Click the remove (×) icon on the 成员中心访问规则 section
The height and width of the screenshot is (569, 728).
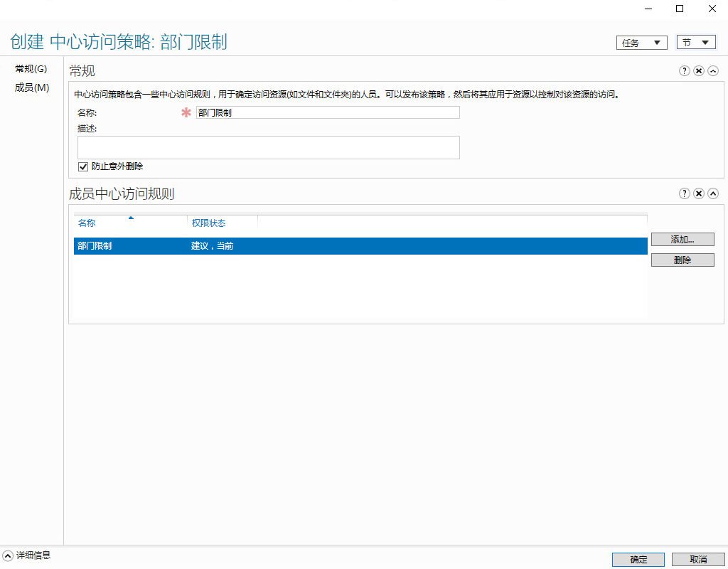698,193
